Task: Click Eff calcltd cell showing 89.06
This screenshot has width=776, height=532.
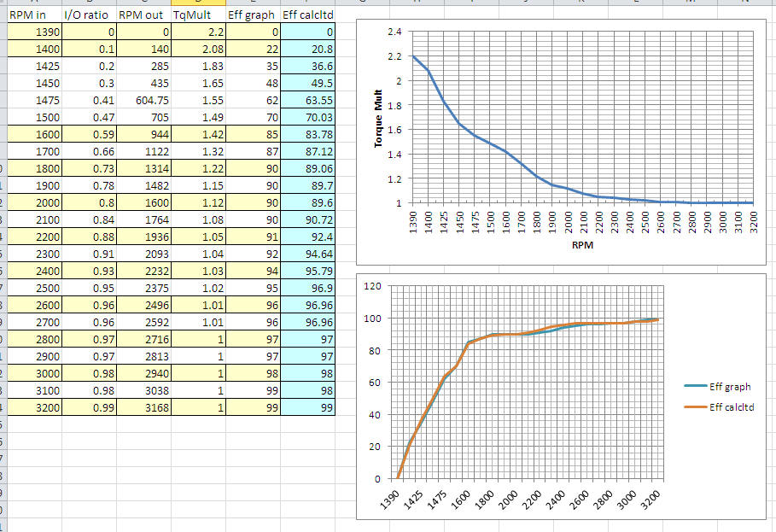Action: 308,169
